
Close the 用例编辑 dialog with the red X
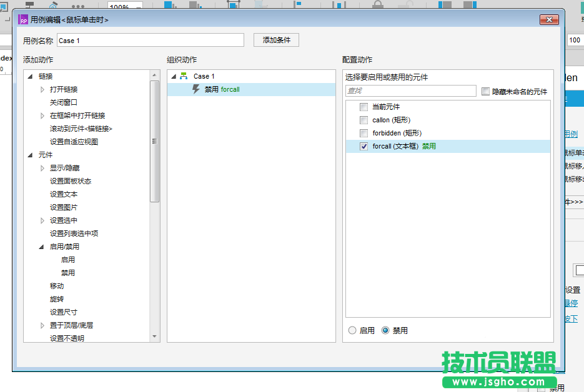tap(549, 20)
